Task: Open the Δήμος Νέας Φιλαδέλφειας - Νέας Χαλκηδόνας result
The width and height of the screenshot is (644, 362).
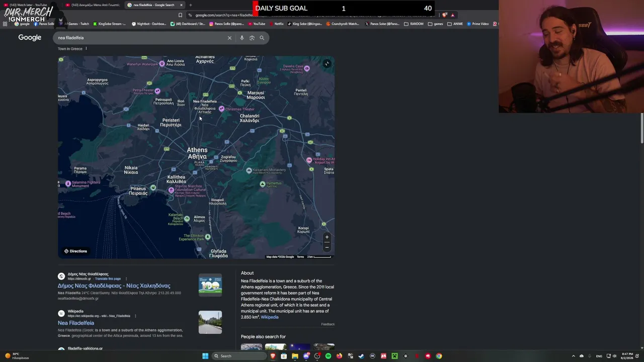Action: click(x=114, y=286)
